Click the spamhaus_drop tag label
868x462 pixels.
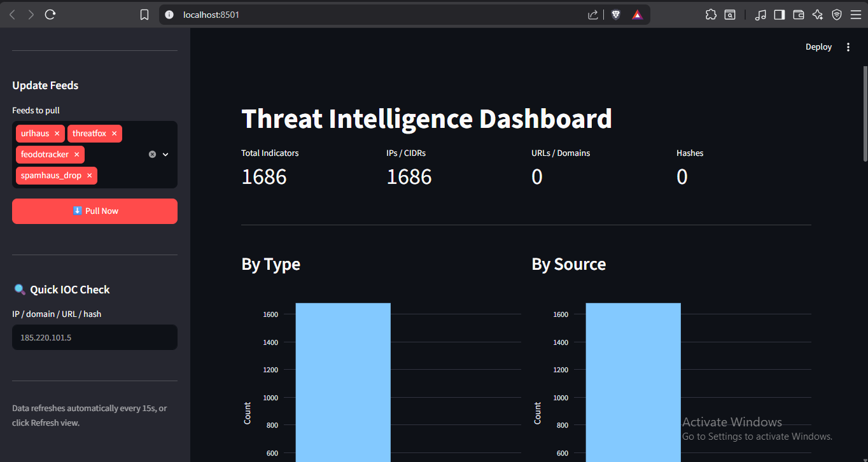pyautogui.click(x=51, y=176)
